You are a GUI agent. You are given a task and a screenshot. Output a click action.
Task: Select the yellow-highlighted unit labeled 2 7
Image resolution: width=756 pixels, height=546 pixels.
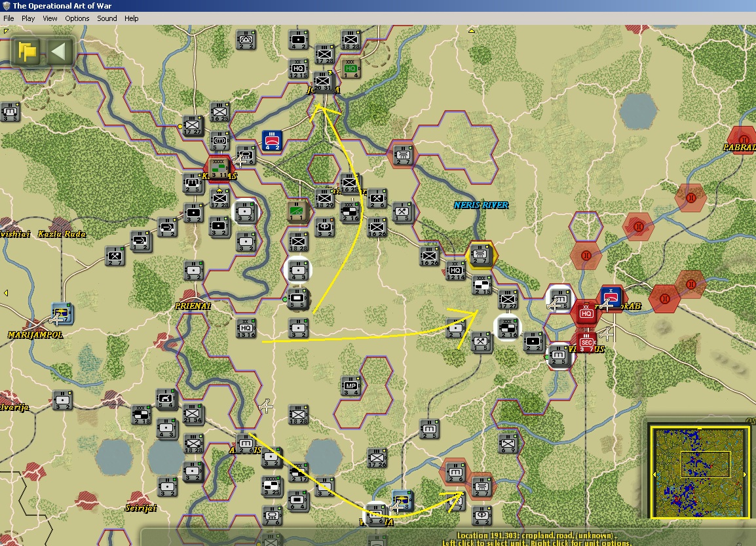point(481,254)
